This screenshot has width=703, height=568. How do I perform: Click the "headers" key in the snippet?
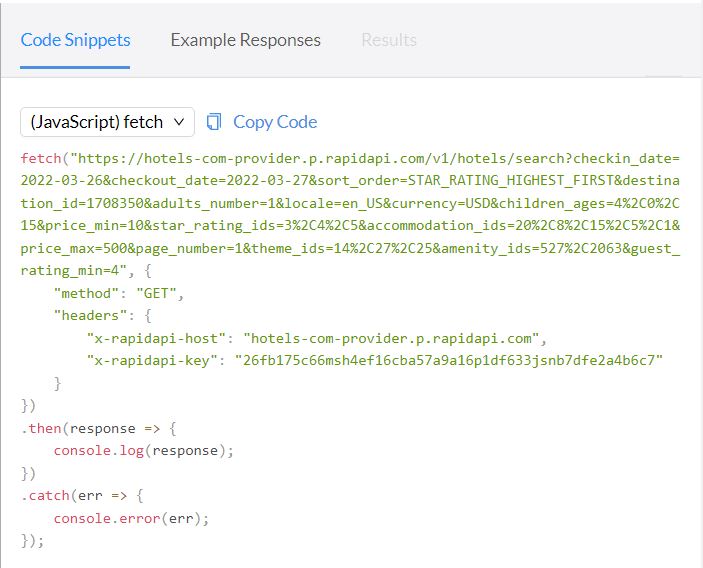click(x=91, y=316)
